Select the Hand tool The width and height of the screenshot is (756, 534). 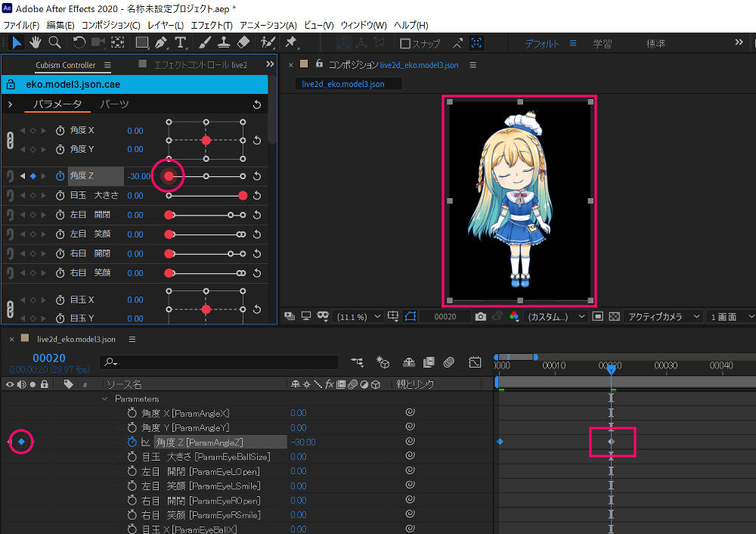coord(36,43)
